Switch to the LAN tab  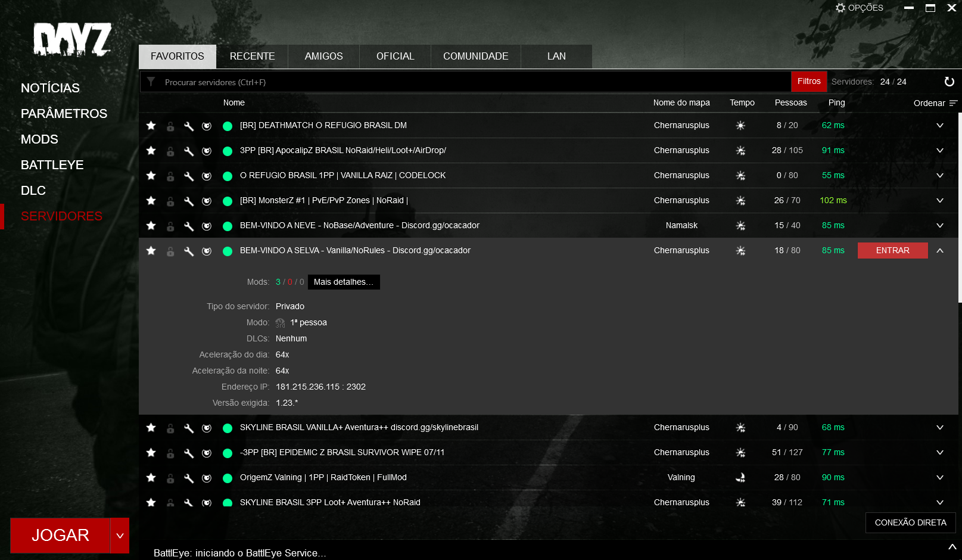point(557,57)
